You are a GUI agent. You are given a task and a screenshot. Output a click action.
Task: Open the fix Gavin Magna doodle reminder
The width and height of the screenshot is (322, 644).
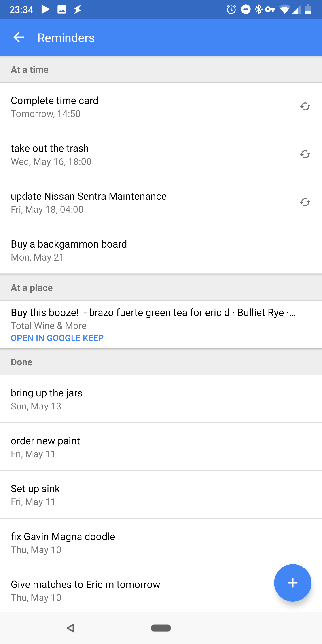(x=125, y=542)
